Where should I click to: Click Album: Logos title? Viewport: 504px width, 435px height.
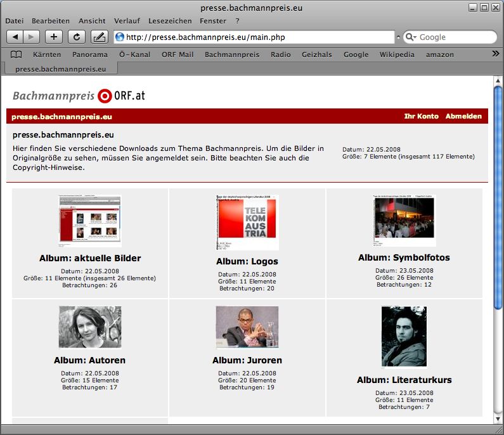247,261
